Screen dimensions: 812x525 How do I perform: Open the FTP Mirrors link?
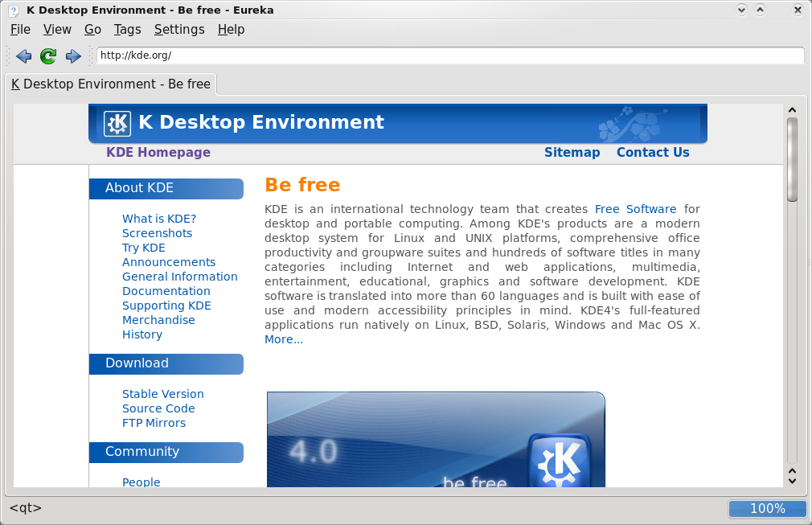click(154, 423)
